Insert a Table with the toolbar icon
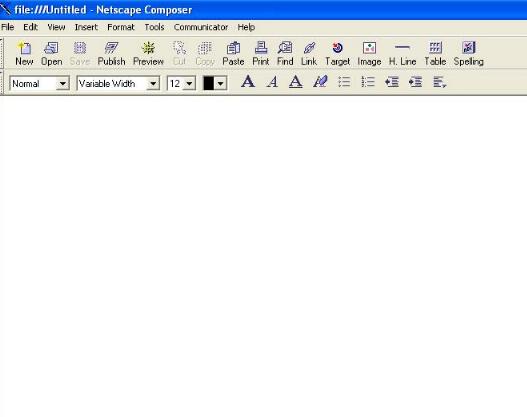Image resolution: width=527 pixels, height=417 pixels. pos(435,53)
